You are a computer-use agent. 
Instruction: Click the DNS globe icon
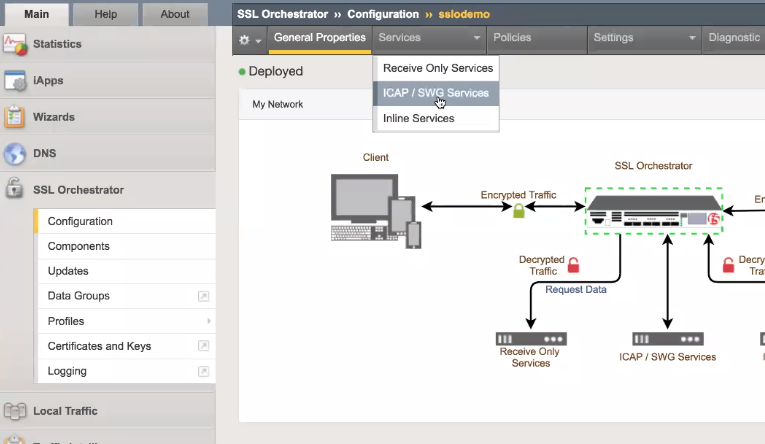pos(15,154)
